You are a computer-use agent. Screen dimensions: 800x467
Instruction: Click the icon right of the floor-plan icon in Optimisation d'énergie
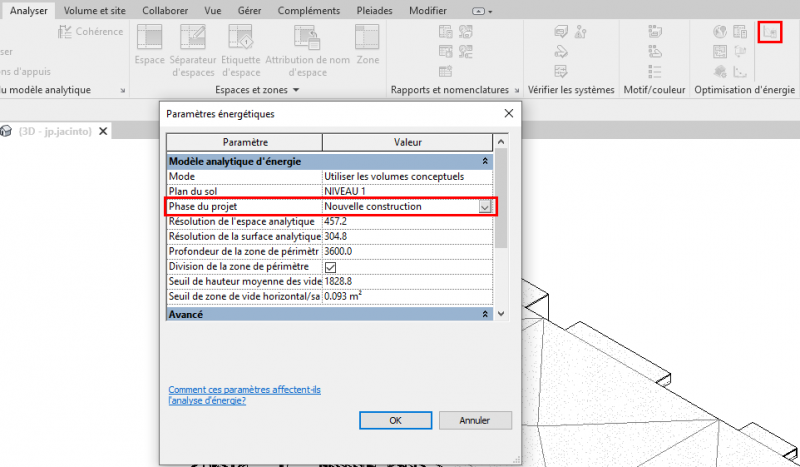click(740, 52)
